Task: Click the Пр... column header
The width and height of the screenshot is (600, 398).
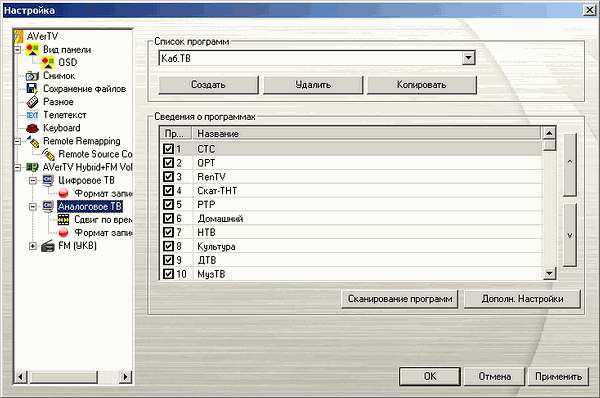Action: (176, 134)
